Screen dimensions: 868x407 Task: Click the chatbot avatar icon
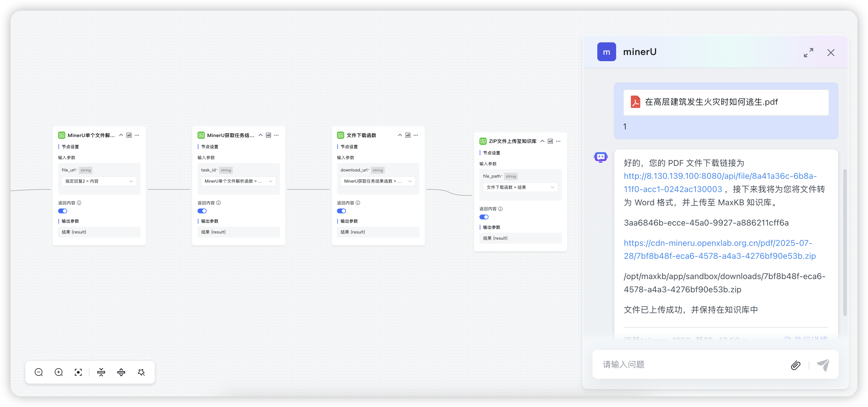(601, 157)
